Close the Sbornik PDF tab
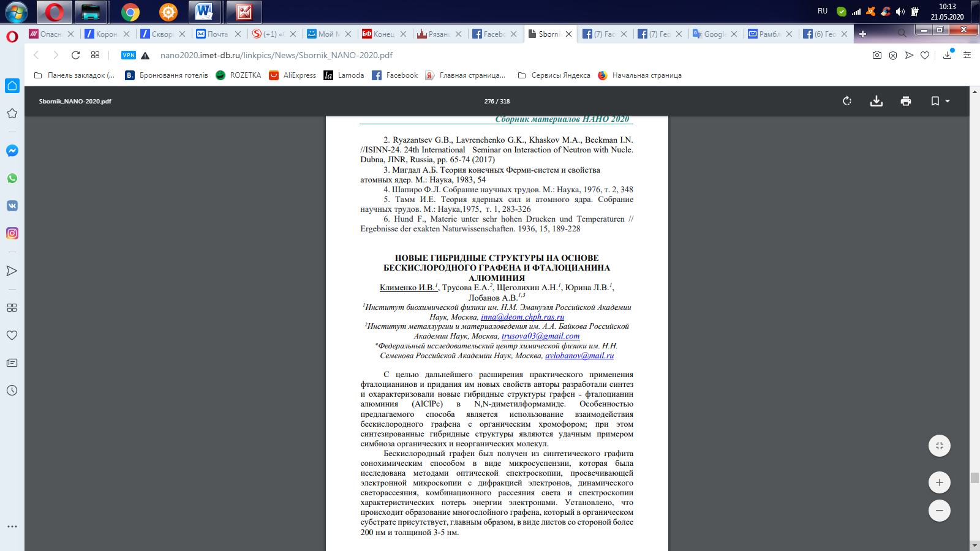The image size is (980, 551). 569,34
